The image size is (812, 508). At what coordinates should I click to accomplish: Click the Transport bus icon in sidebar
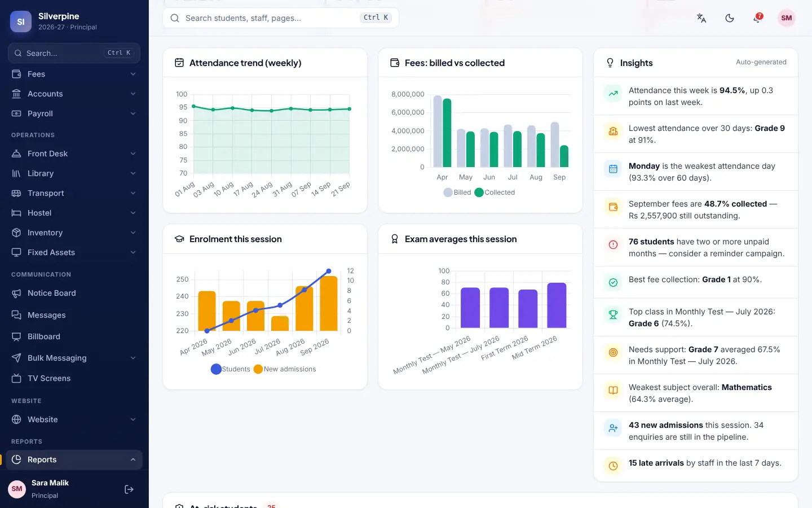(x=16, y=193)
